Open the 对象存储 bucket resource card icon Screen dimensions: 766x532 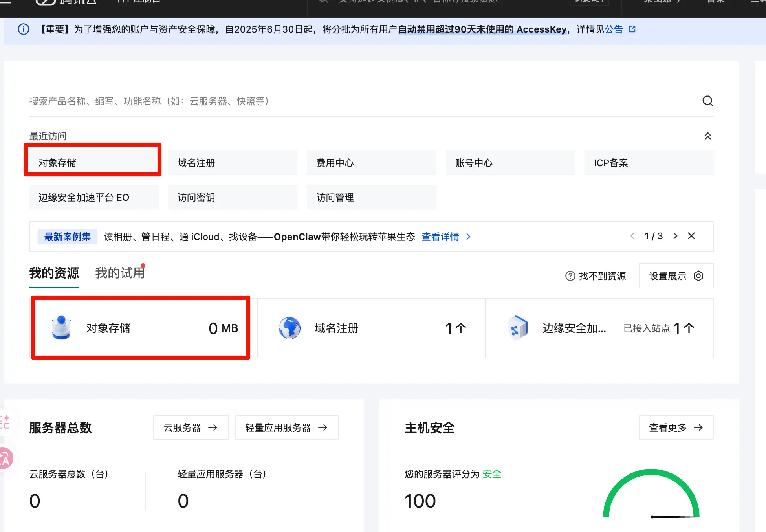[61, 328]
